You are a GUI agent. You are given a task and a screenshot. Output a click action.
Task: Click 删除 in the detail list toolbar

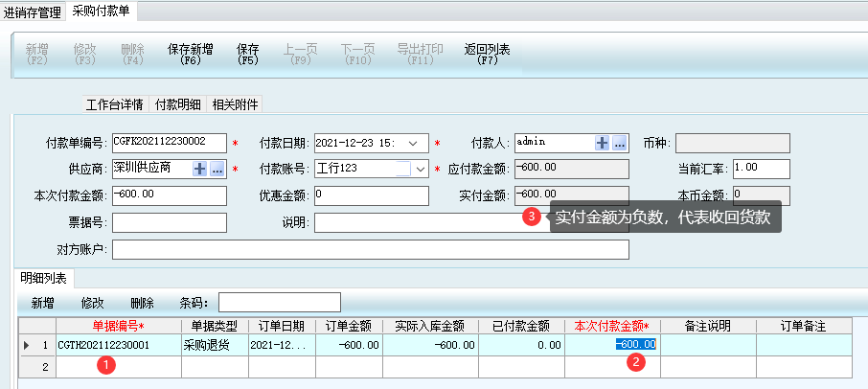[142, 303]
